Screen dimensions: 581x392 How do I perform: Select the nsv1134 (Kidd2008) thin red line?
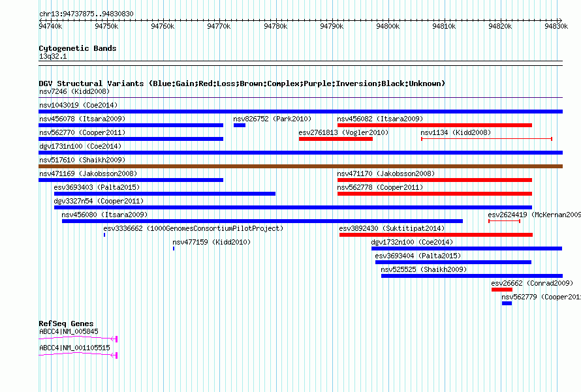point(486,139)
